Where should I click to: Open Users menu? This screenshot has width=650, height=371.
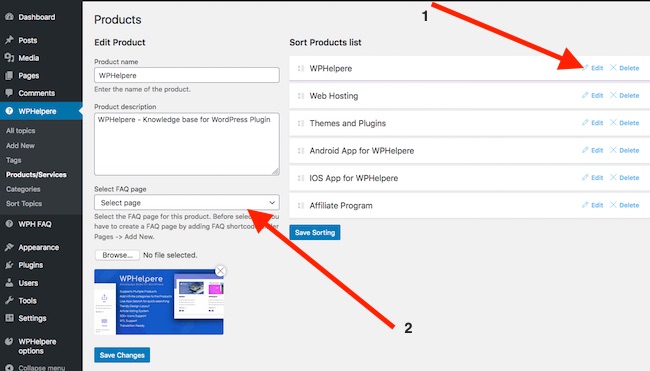(x=28, y=283)
